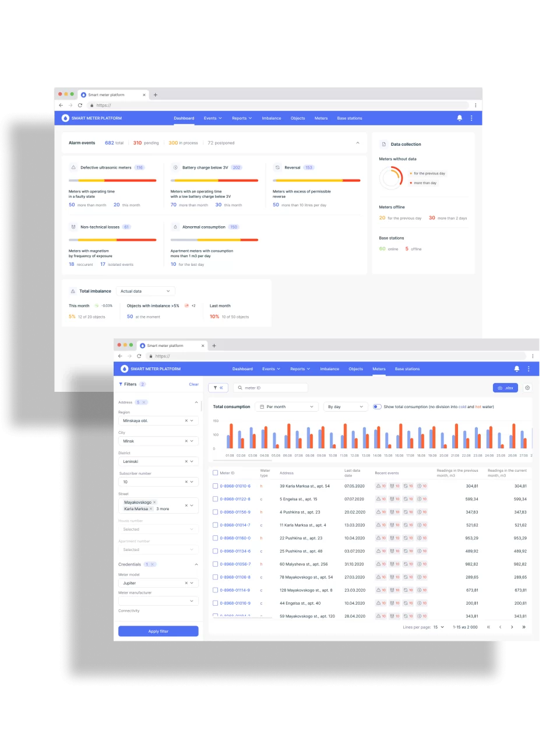The width and height of the screenshot is (560, 744).
Task: Click the meter ID search field
Action: coord(271,388)
